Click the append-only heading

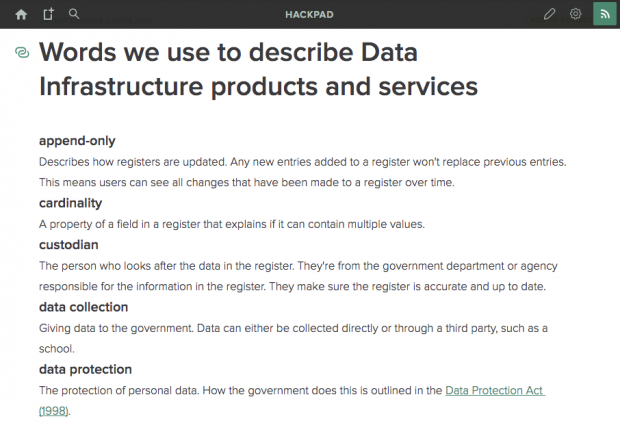pos(77,141)
